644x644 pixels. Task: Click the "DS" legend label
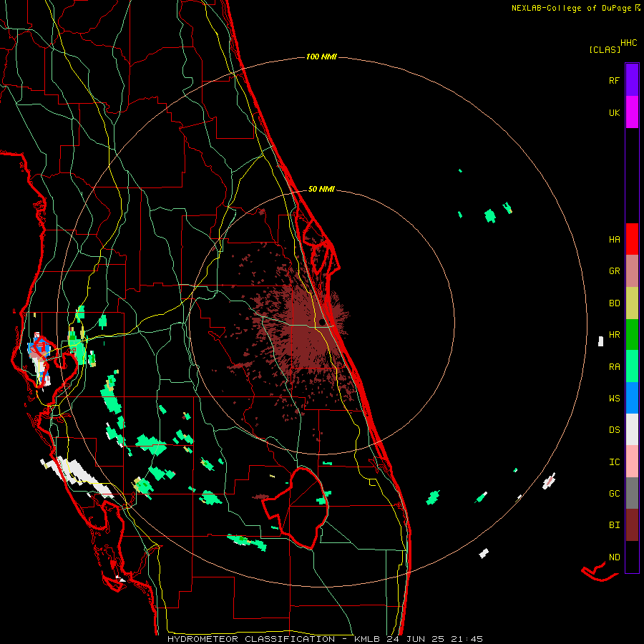click(614, 430)
